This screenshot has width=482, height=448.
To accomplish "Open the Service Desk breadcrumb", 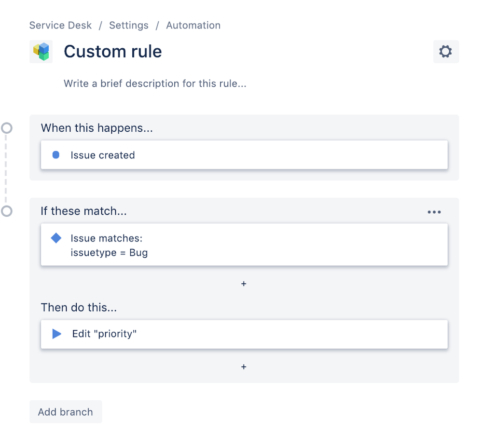I will [60, 25].
